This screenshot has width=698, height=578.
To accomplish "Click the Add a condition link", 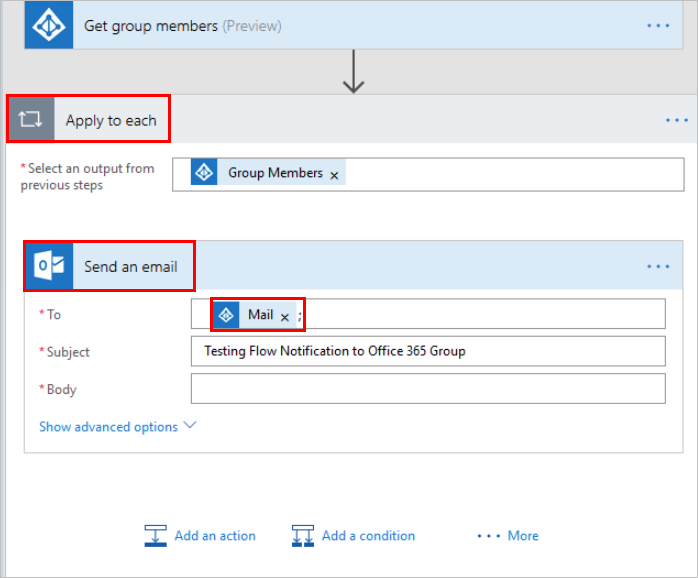I will tap(368, 536).
